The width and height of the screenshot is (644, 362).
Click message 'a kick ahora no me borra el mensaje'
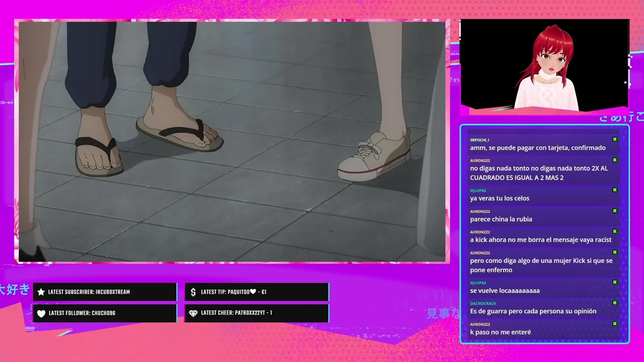[x=541, y=240]
